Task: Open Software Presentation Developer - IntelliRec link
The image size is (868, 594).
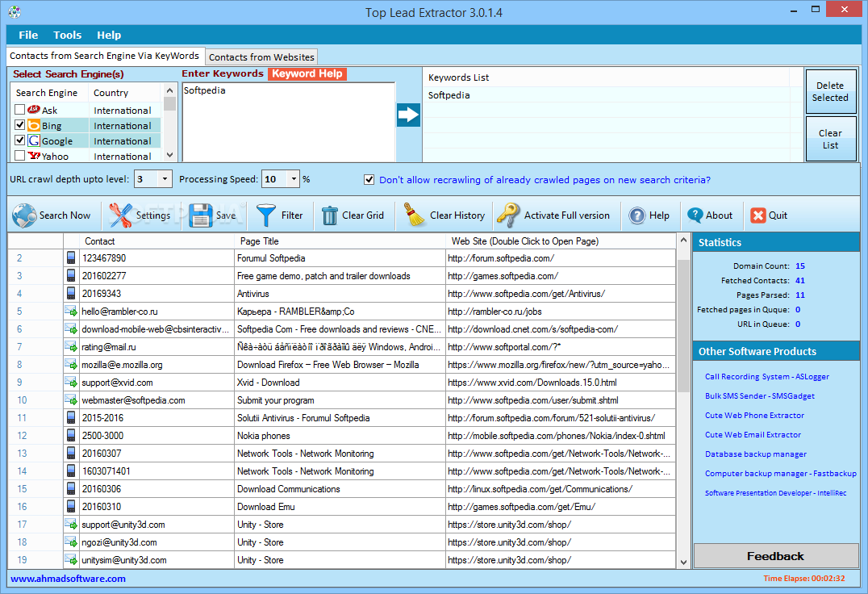Action: 775,492
